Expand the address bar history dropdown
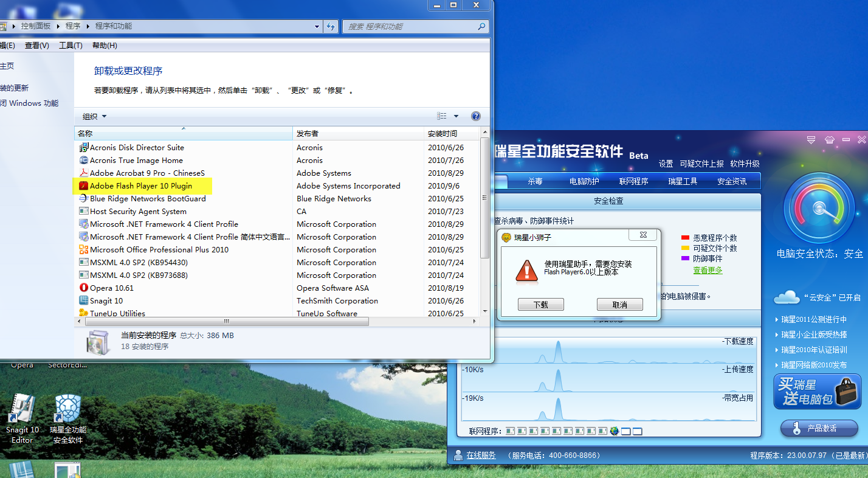Viewport: 868px width, 478px height. [x=317, y=26]
